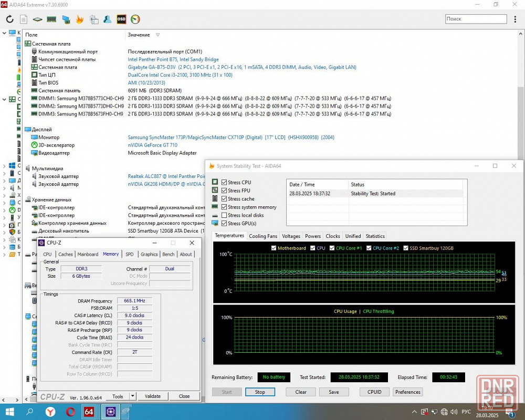Image resolution: width=525 pixels, height=420 pixels.
Task: Collapse the motherboard tree node chevron
Action: click(4, 99)
